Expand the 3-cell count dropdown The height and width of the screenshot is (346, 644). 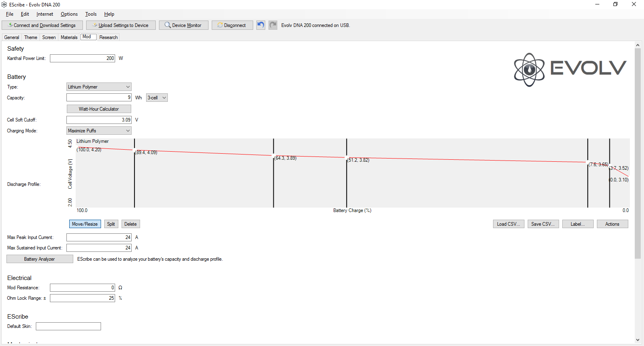click(157, 98)
